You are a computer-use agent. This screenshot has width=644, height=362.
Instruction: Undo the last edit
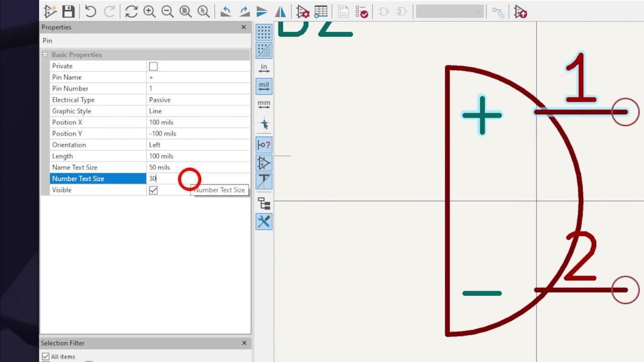pos(91,12)
